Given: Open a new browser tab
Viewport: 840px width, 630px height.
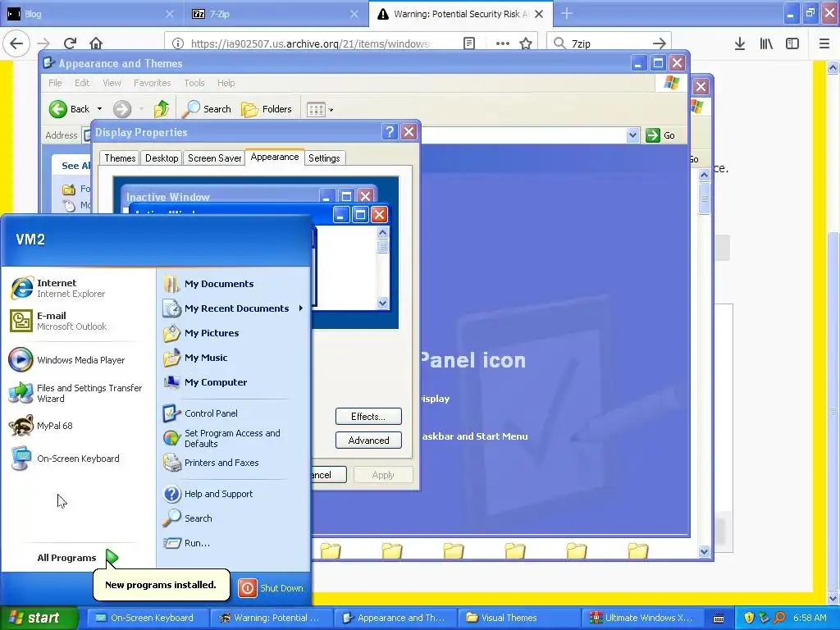Looking at the screenshot, I should tap(567, 14).
